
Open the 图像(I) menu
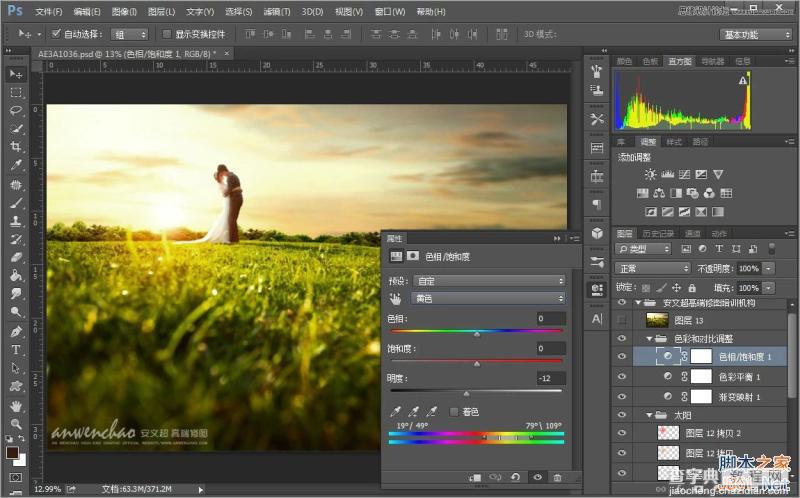[124, 11]
